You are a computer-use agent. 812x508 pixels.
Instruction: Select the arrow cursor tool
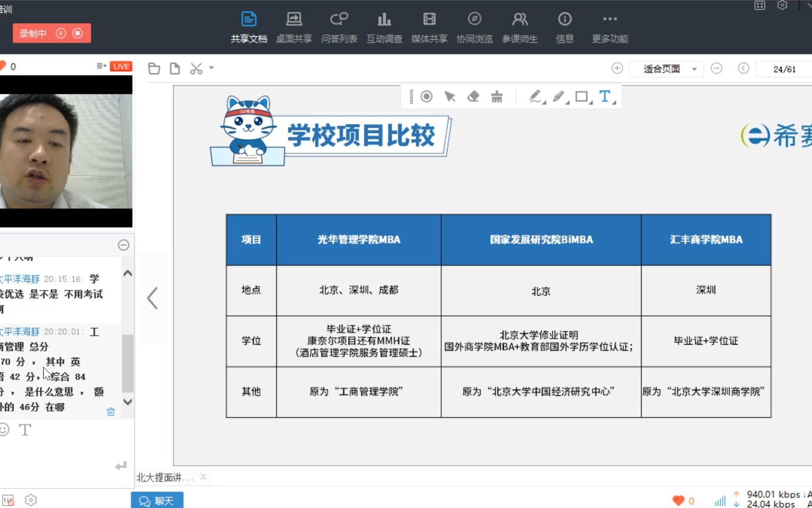click(x=450, y=96)
